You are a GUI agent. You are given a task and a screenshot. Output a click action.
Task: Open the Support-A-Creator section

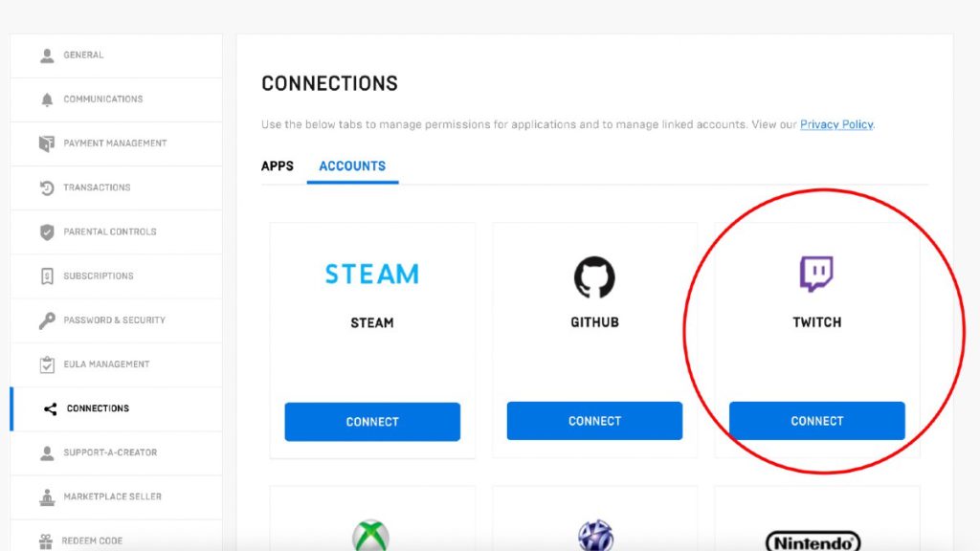(x=109, y=452)
